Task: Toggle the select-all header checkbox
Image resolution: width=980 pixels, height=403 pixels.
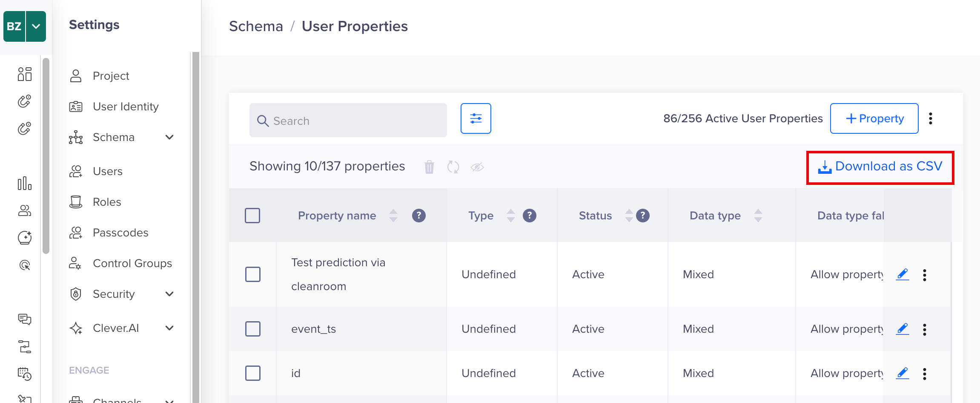Action: pyautogui.click(x=252, y=216)
